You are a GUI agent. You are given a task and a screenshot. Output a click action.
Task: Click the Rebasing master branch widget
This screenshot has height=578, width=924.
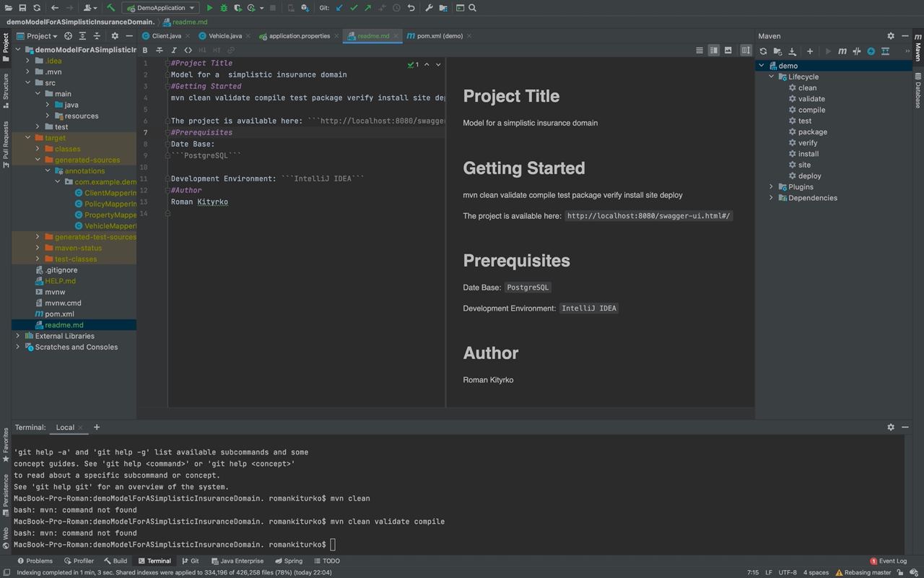[x=863, y=572]
